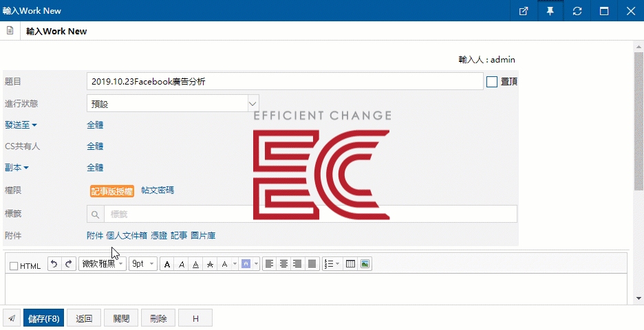Click the 標籤 tag input field
Screen dimensions: 644x330
pyautogui.click(x=310, y=214)
